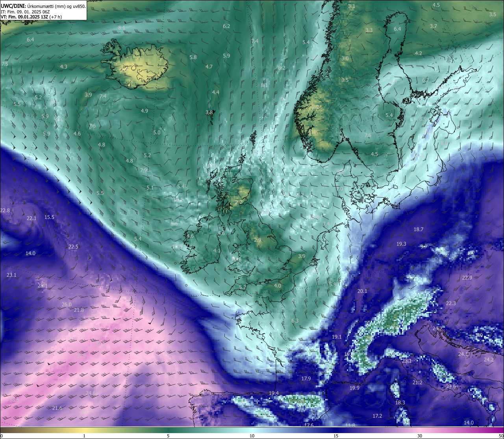Image resolution: width=504 pixels, height=439 pixels.
Task: Click the 19.1 map value
Action: (337, 337)
